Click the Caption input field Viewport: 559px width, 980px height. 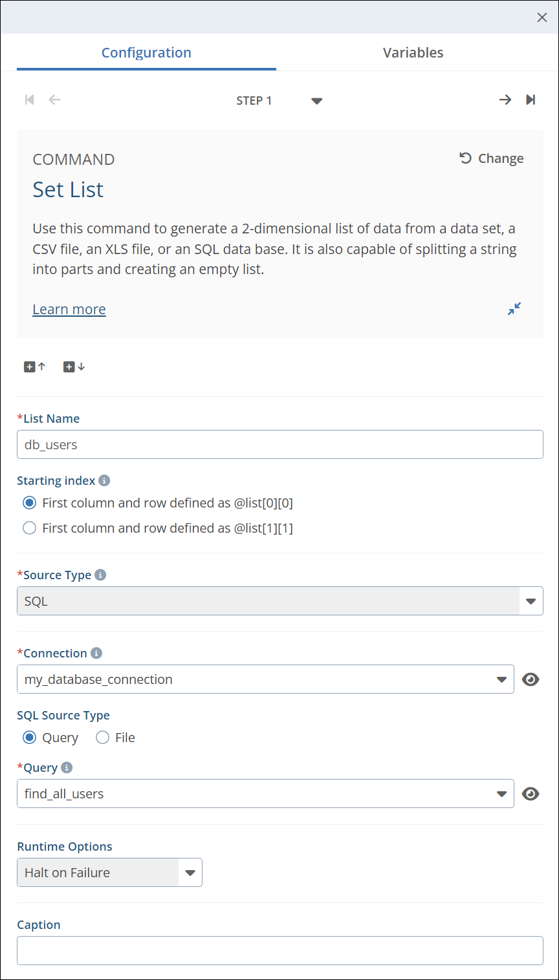pos(279,950)
